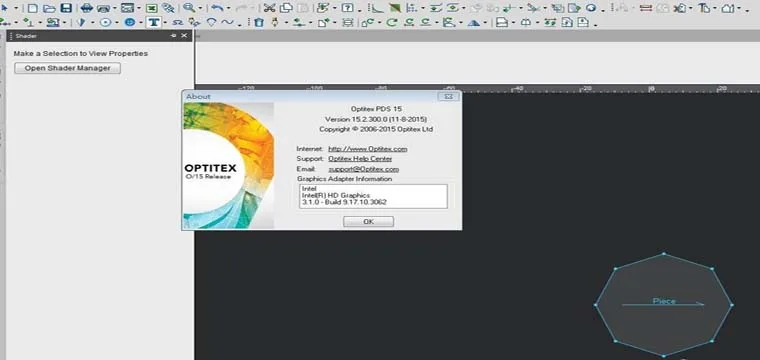Click OK in the About dialog
The image size is (760, 360).
[x=368, y=221]
